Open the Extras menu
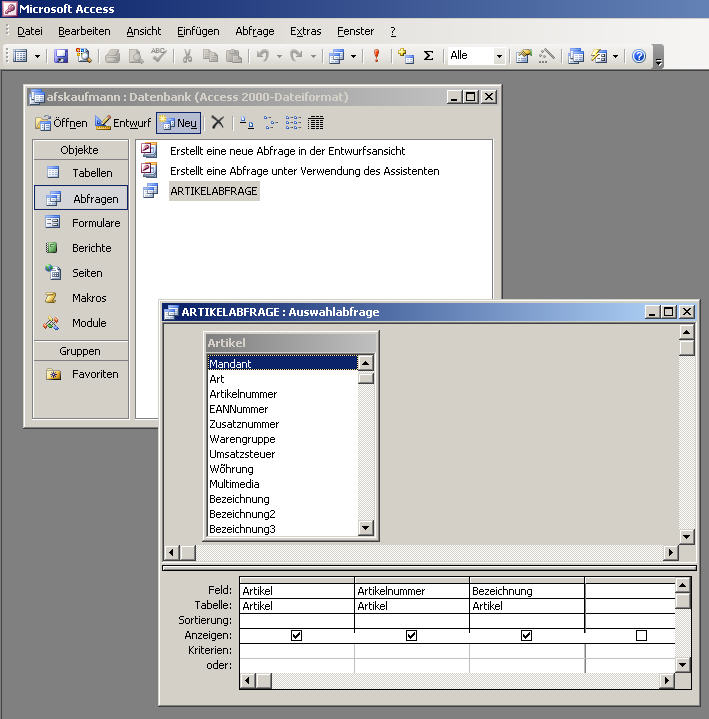Image resolution: width=709 pixels, height=719 pixels. [305, 31]
